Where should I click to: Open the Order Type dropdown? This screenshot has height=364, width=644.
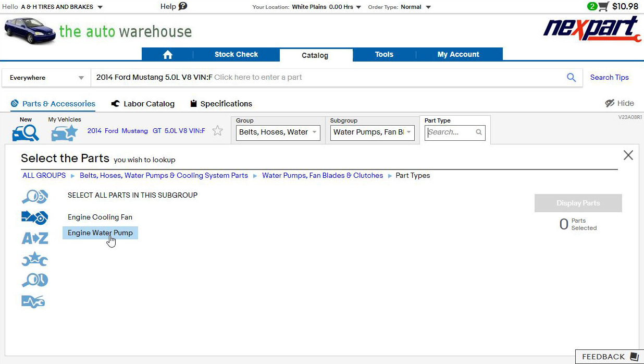[428, 7]
